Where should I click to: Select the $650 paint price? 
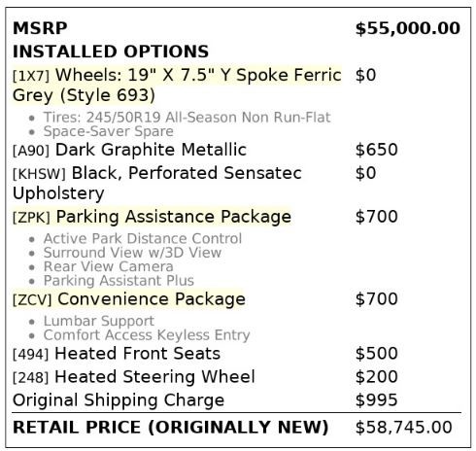tap(376, 150)
